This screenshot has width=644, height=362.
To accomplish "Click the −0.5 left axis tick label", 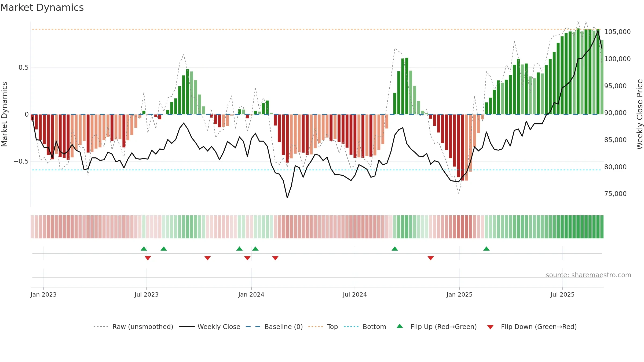I will tap(21, 161).
